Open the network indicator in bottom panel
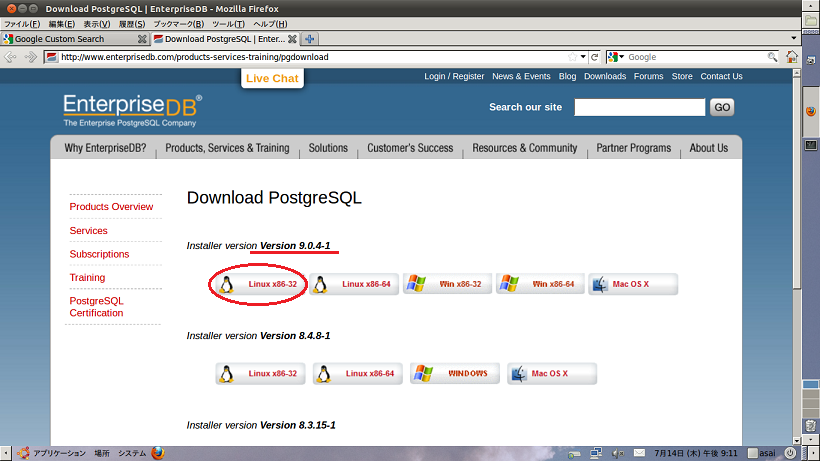Screen dimensions: 820x461 click(x=596, y=453)
